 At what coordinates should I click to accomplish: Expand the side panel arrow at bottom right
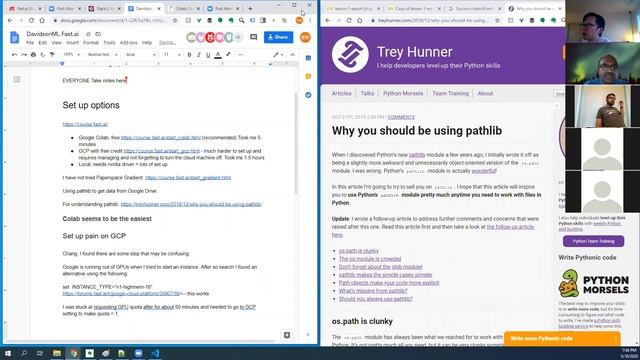click(x=308, y=335)
